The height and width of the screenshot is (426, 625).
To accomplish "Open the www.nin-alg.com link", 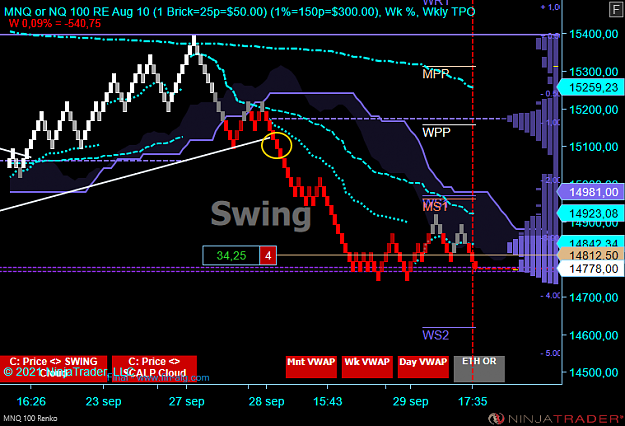I will 173,378.
